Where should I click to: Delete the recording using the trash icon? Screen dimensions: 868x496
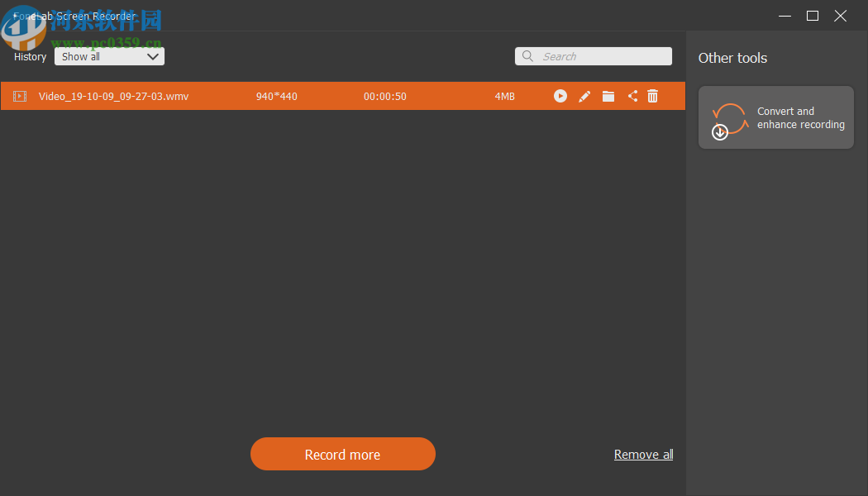(x=652, y=96)
